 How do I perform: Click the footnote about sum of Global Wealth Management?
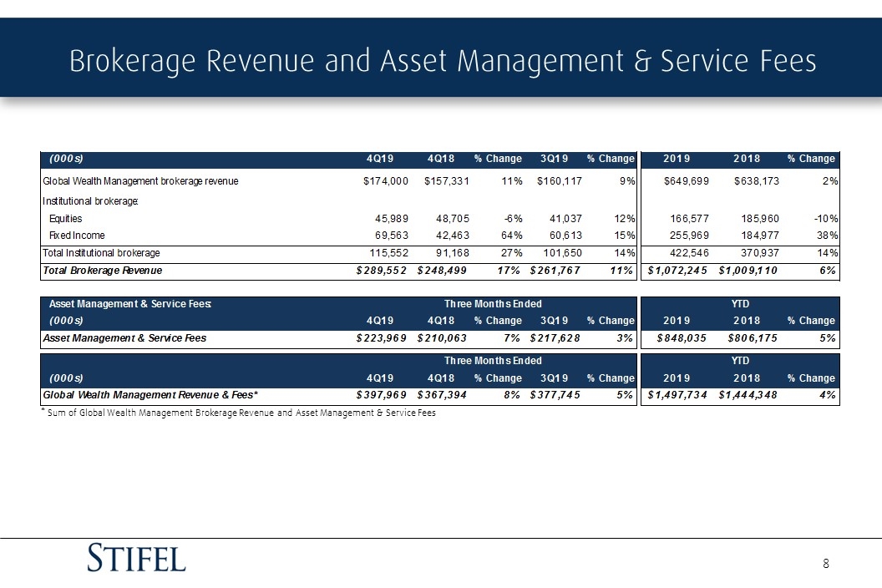(239, 413)
